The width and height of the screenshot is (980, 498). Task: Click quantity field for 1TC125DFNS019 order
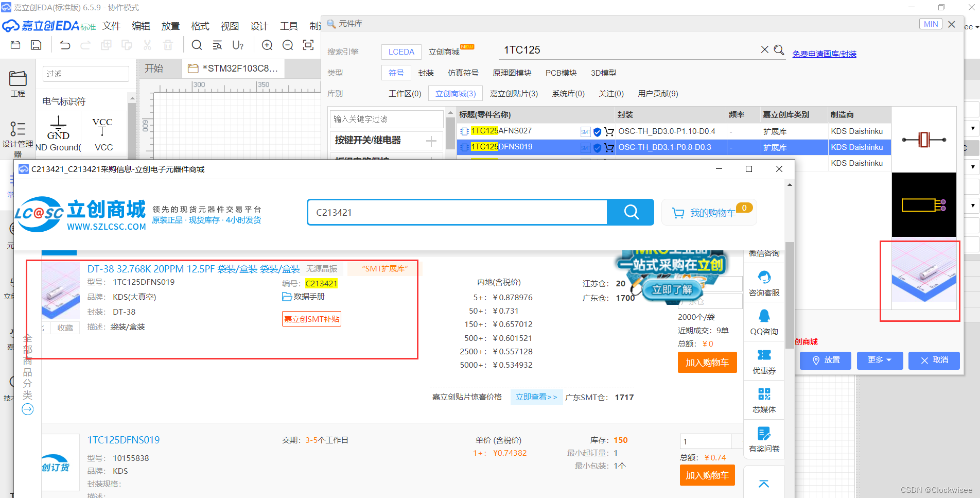point(706,441)
